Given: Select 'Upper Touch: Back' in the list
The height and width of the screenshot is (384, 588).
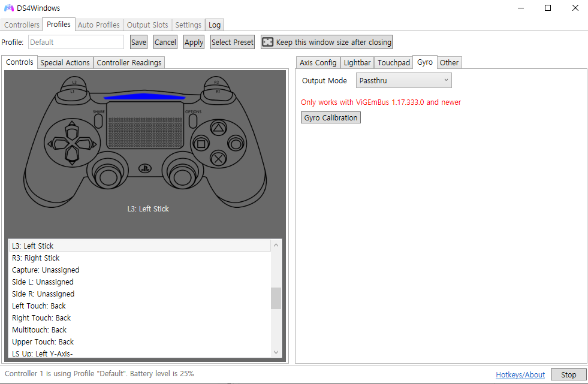Looking at the screenshot, I should point(140,341).
